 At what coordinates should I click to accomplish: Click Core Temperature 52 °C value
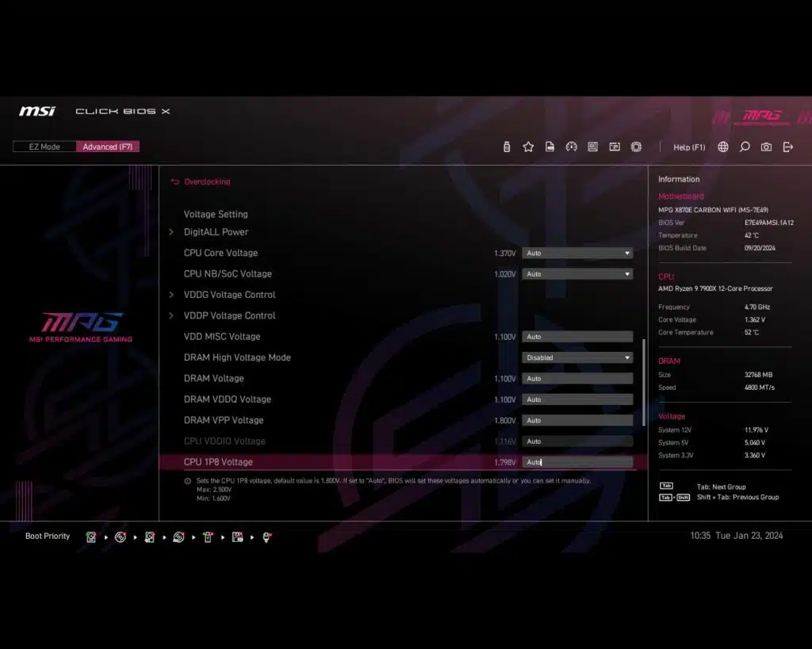point(752,332)
